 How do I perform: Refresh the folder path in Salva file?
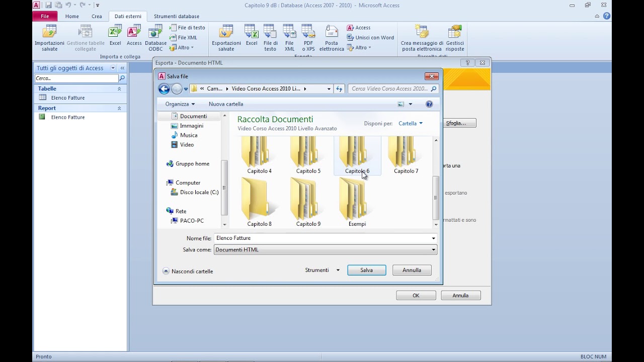[x=339, y=89]
